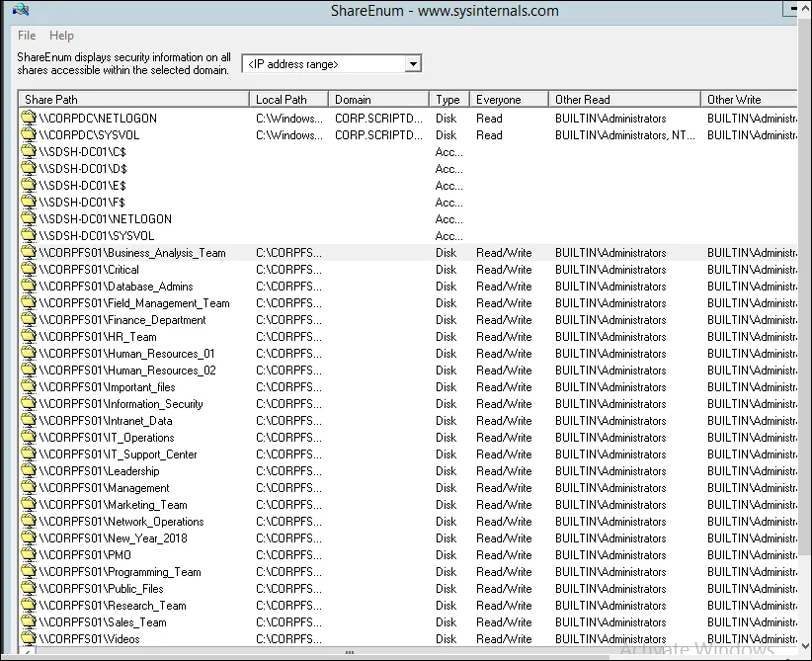The image size is (812, 661).
Task: Click folder icon for Information_Security share
Action: 29,403
